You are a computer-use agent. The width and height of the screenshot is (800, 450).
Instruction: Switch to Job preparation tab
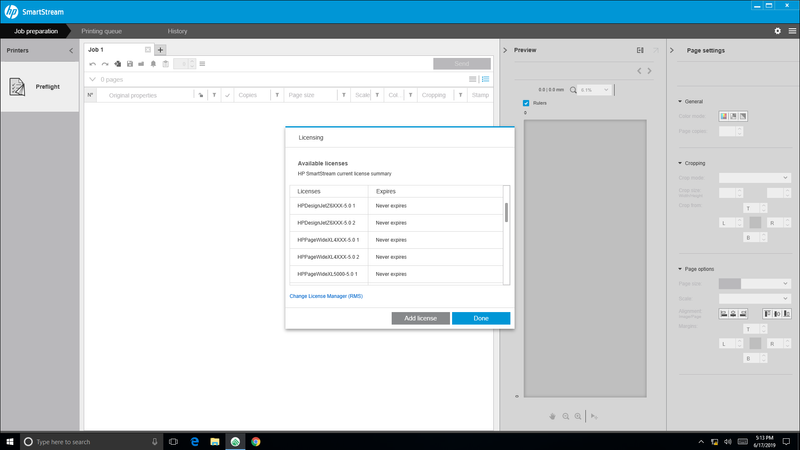(36, 31)
